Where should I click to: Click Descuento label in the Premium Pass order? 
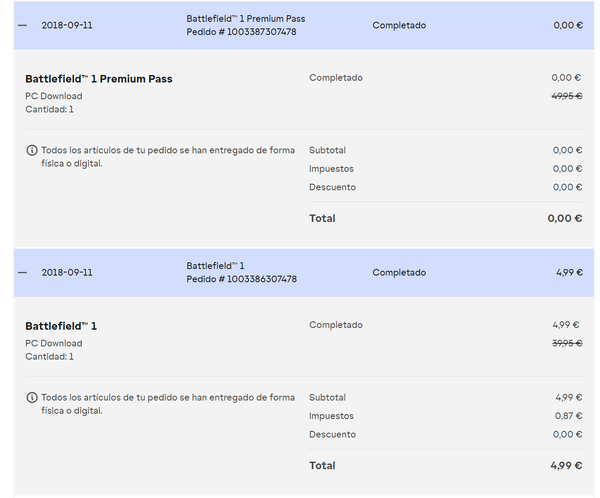[x=332, y=187]
